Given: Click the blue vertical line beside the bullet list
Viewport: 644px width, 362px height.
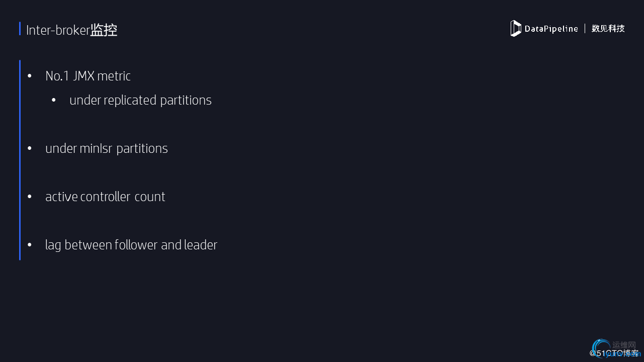Looking at the screenshot, I should click(x=20, y=160).
